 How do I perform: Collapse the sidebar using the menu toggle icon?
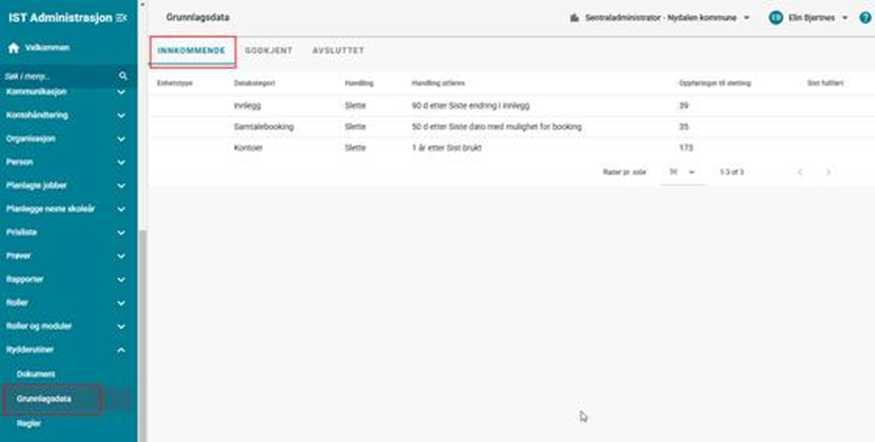tap(122, 18)
